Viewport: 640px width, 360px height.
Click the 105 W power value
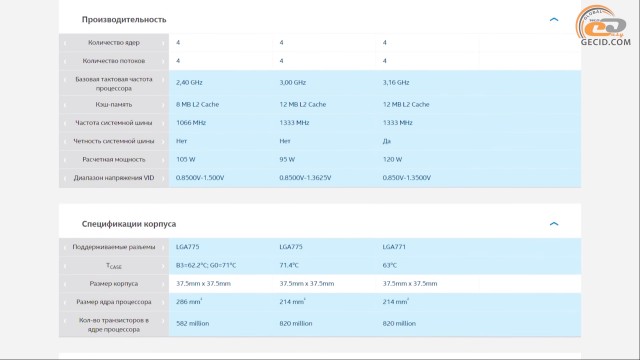186,160
